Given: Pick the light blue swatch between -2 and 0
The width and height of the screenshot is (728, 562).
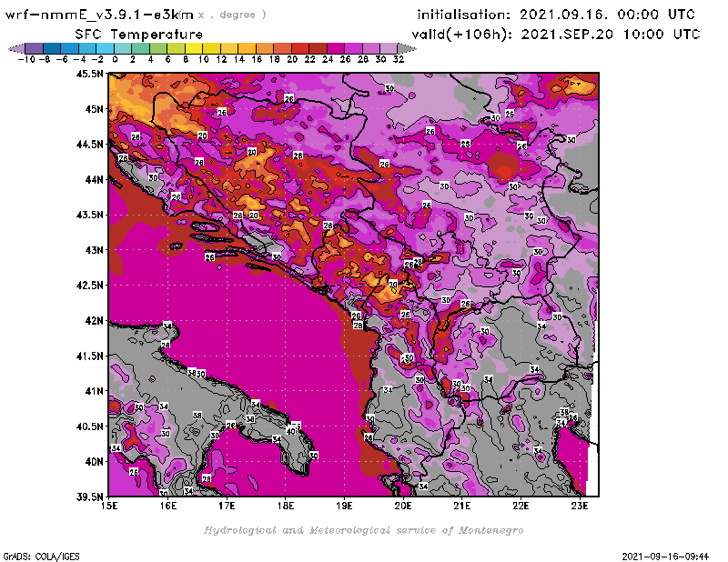Looking at the screenshot, I should 105,48.
